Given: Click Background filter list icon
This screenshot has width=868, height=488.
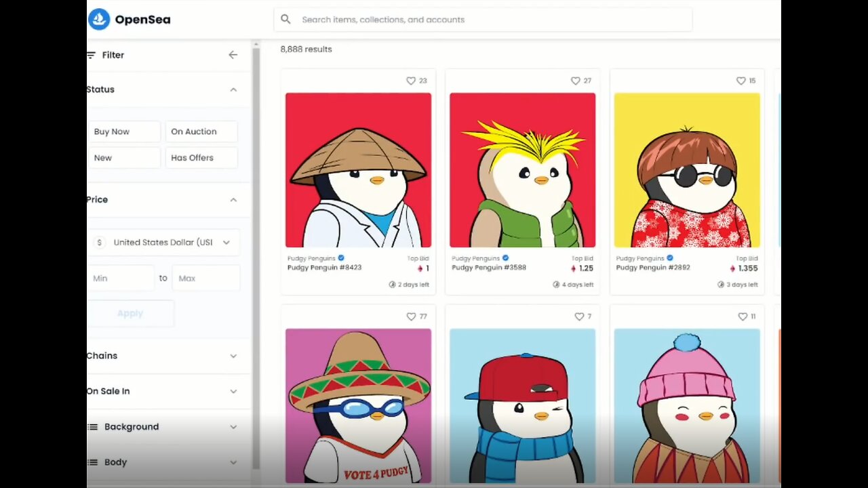Looking at the screenshot, I should coord(93,427).
